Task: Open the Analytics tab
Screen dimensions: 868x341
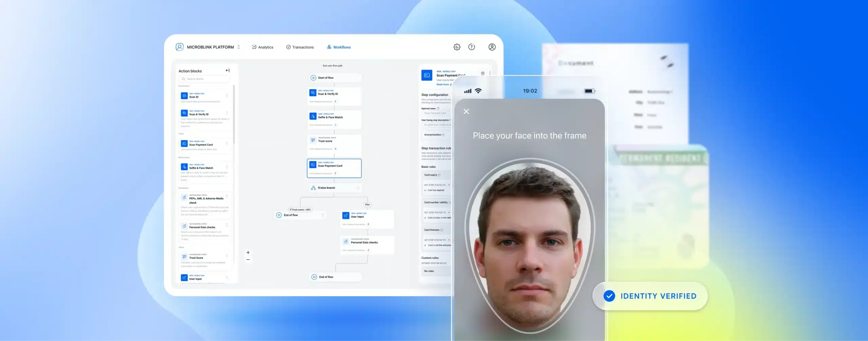Action: click(x=262, y=47)
